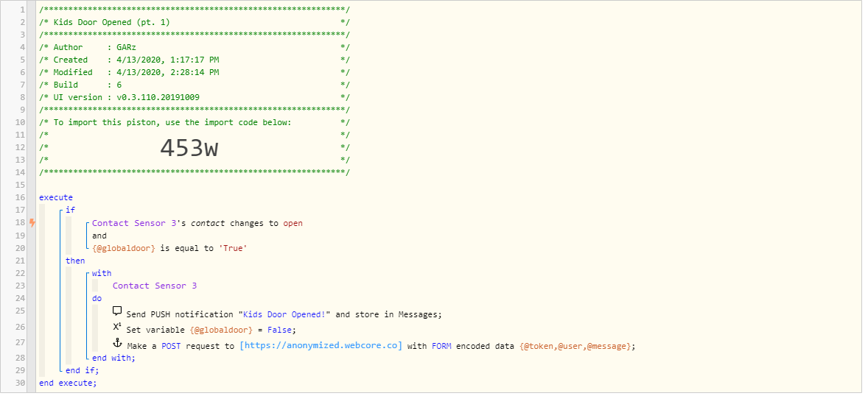Select the 'end with;' statement
This screenshot has height=396, width=868.
pyautogui.click(x=113, y=358)
